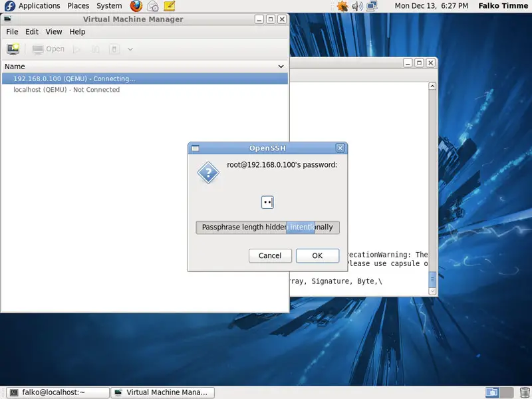Click the question mark icon in OpenSSH dialog
This screenshot has height=399, width=532.
point(208,172)
